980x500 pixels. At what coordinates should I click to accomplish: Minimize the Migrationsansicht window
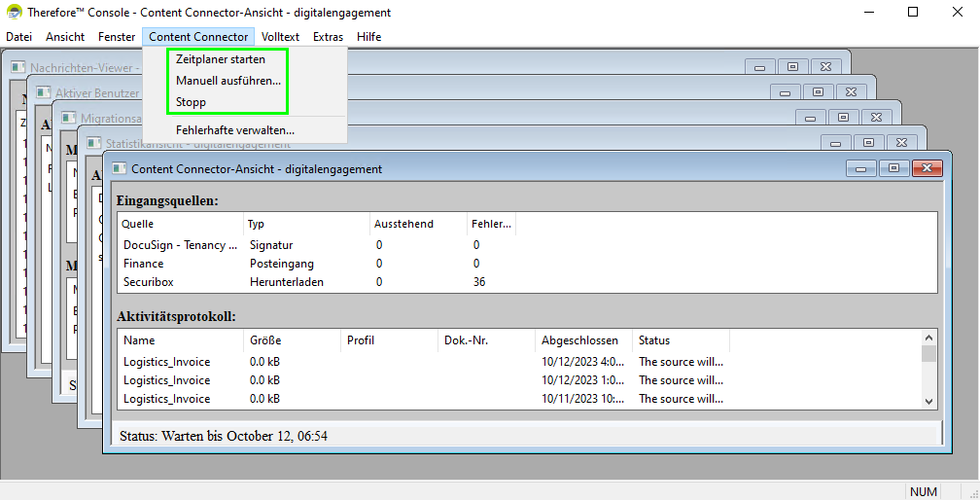811,118
